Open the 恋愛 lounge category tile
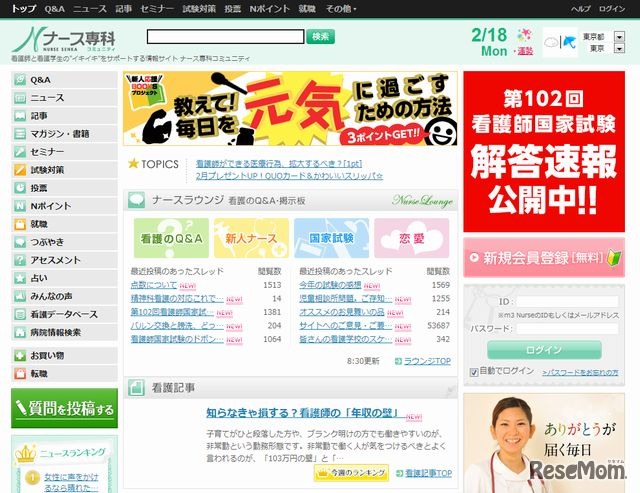640x493 pixels. click(411, 238)
